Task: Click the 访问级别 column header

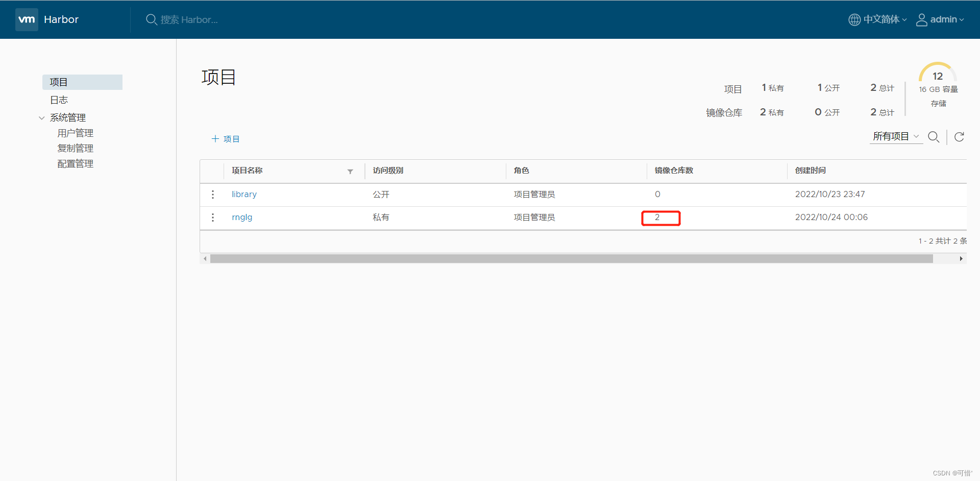Action: 388,171
